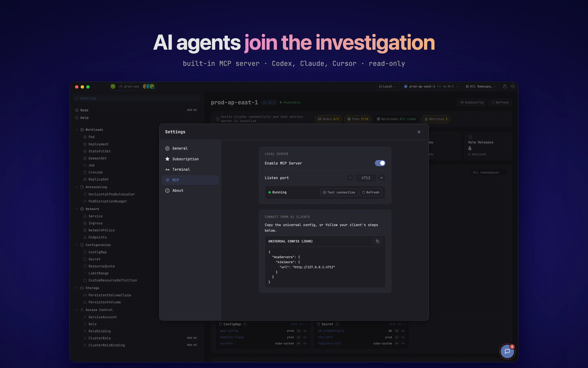Click the Subscription star icon
The height and width of the screenshot is (368, 588).
[x=167, y=159]
